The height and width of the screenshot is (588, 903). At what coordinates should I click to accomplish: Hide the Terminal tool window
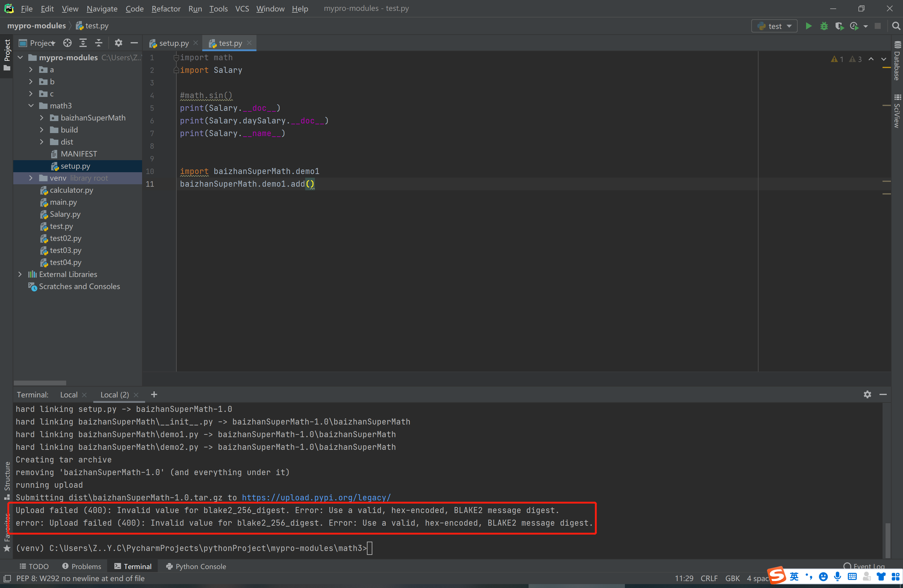[x=883, y=394]
